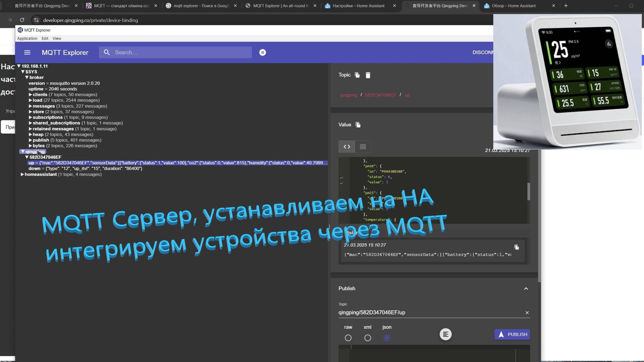Click DISCONNECT in the header
Viewport: 644px width, 362px height.
tap(484, 52)
